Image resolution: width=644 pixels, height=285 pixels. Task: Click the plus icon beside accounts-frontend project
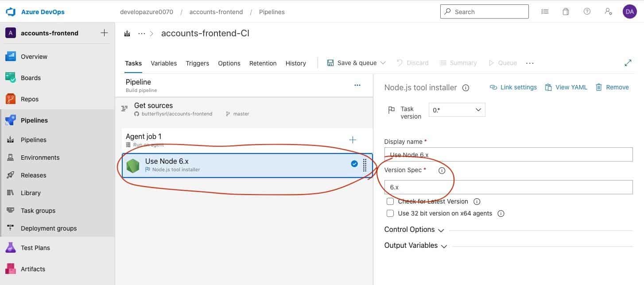(104, 33)
